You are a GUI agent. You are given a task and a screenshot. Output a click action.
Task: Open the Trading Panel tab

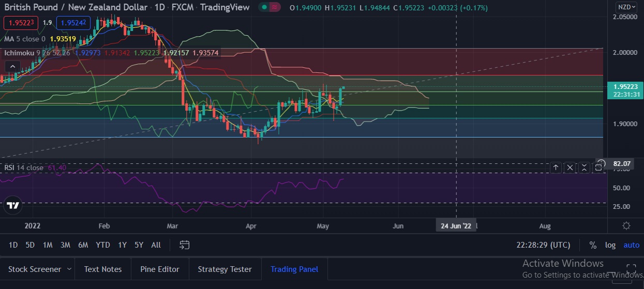(x=294, y=269)
